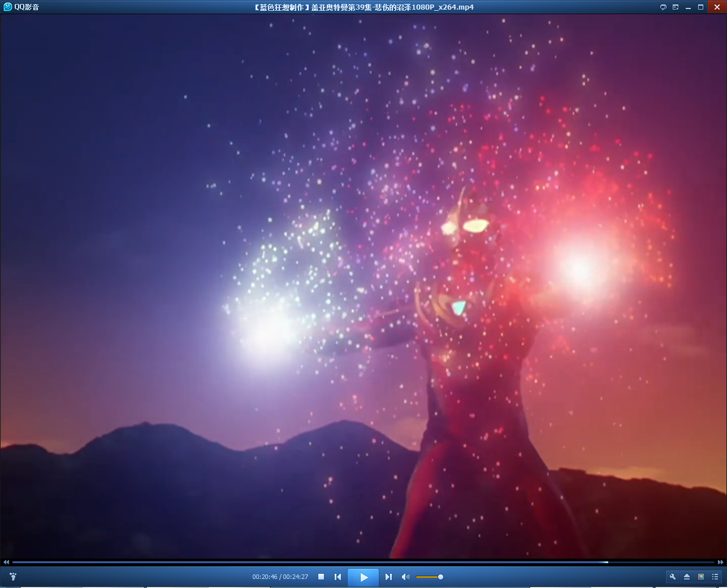Screen dimensions: 727x588
Task: Toggle the playlist panel icon
Action: click(715, 577)
